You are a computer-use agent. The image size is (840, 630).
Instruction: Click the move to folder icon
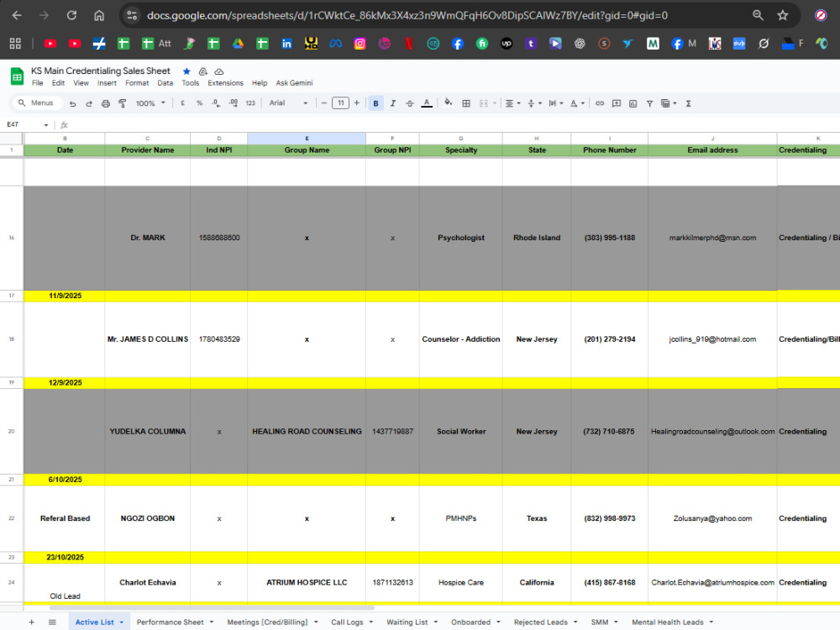pos(202,71)
